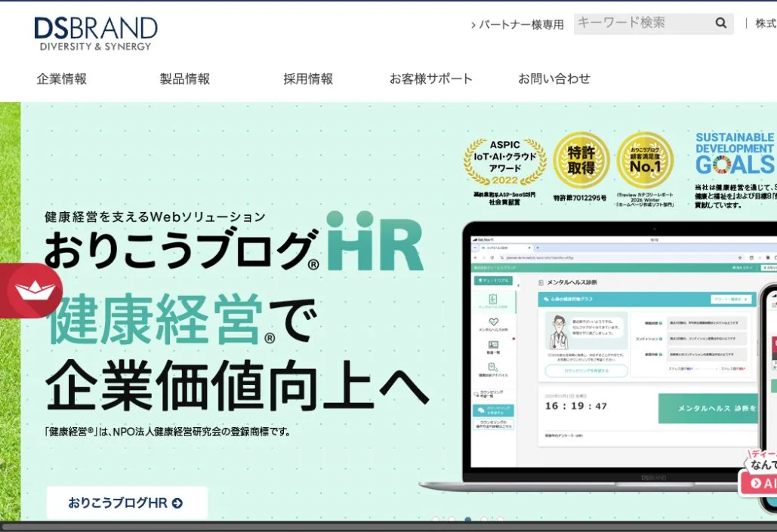Click the 健康経営を支えるWebソリューション tagline
Viewport: 777px width, 532px height.
point(155,217)
